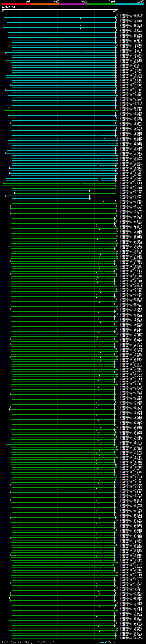Screen dimensions: 146x644
Task: Click the UniRef100_Q39T69 label
Action: click(131, 241)
